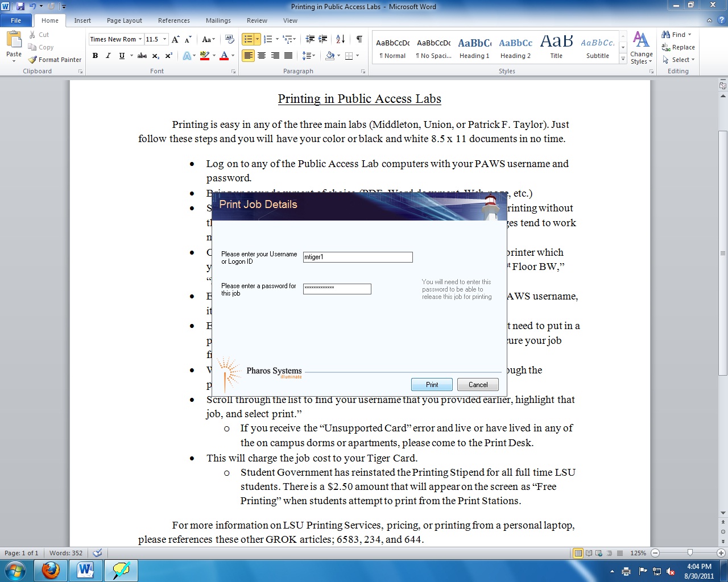728x582 pixels.
Task: Click Format Painter
Action: pyautogui.click(x=55, y=60)
